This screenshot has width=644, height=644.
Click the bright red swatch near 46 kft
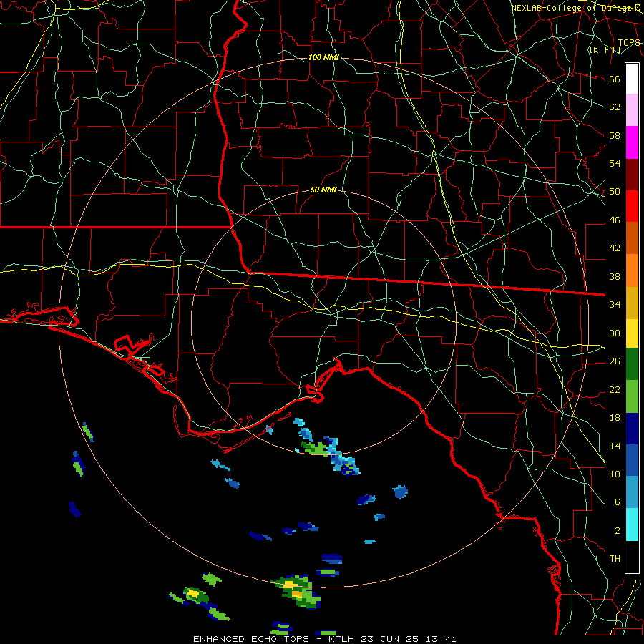(x=632, y=206)
